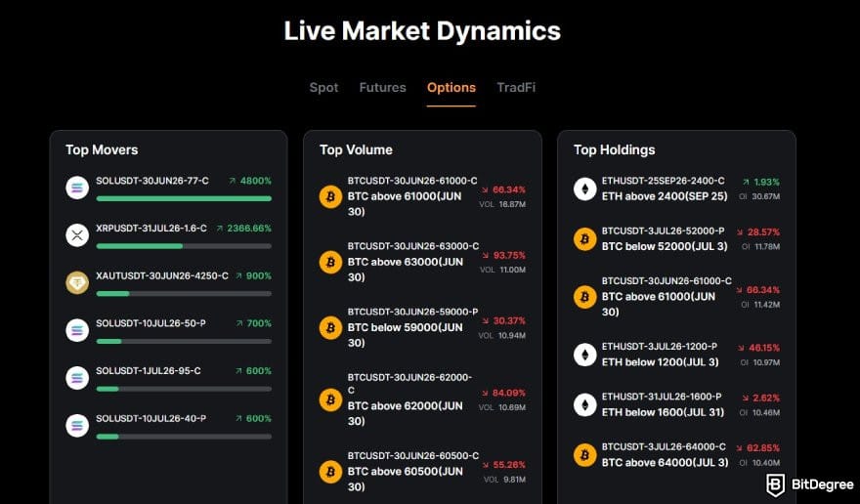Image resolution: width=860 pixels, height=504 pixels.
Task: Click Bitcoin icon beside BTC below 52000
Action: point(584,239)
